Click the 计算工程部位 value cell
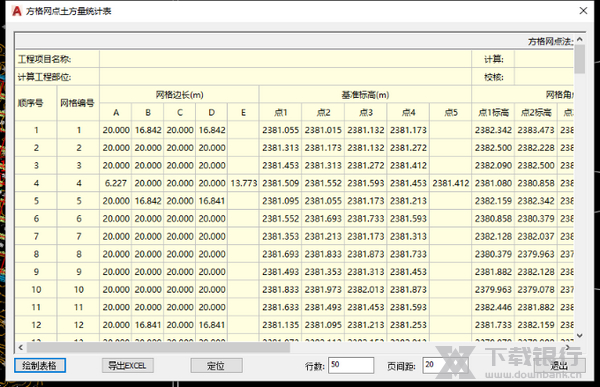 point(285,77)
